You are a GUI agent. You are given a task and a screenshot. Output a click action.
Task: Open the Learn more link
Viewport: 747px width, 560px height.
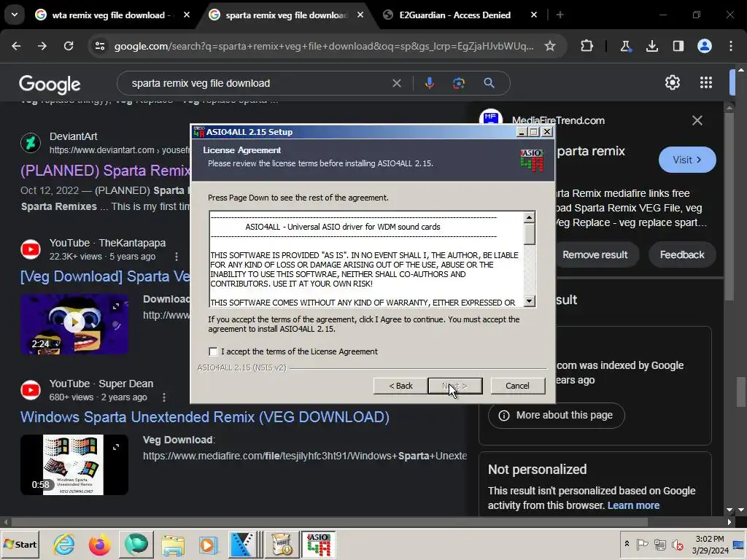tap(633, 505)
